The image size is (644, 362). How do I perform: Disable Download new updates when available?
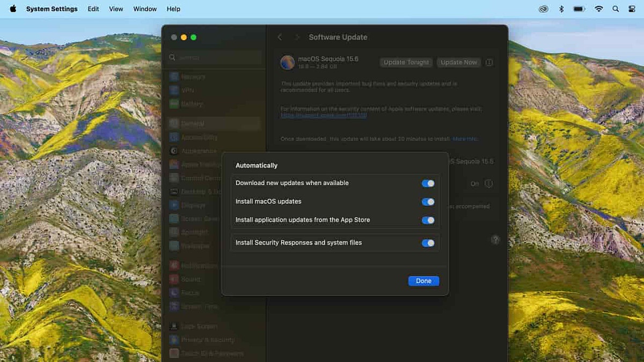pyautogui.click(x=428, y=183)
